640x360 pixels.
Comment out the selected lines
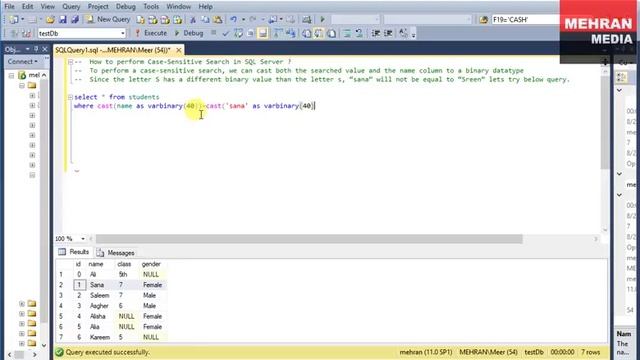347,33
